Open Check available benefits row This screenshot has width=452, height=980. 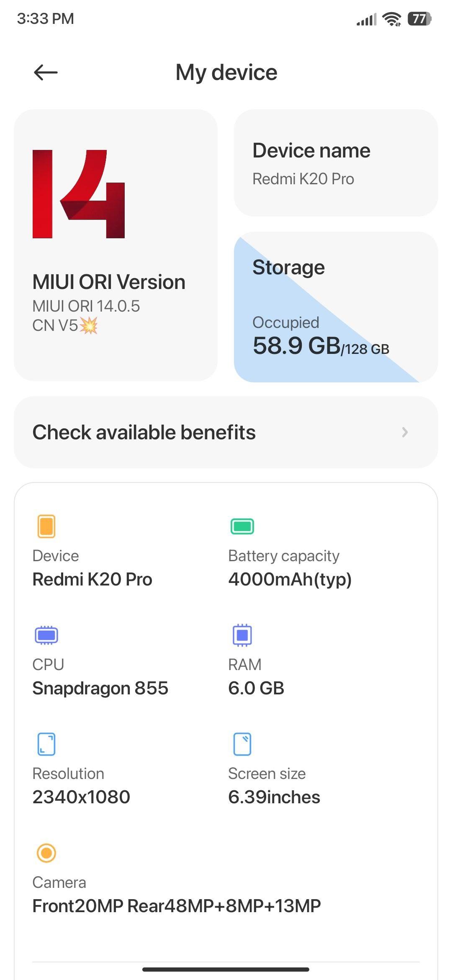coord(226,432)
